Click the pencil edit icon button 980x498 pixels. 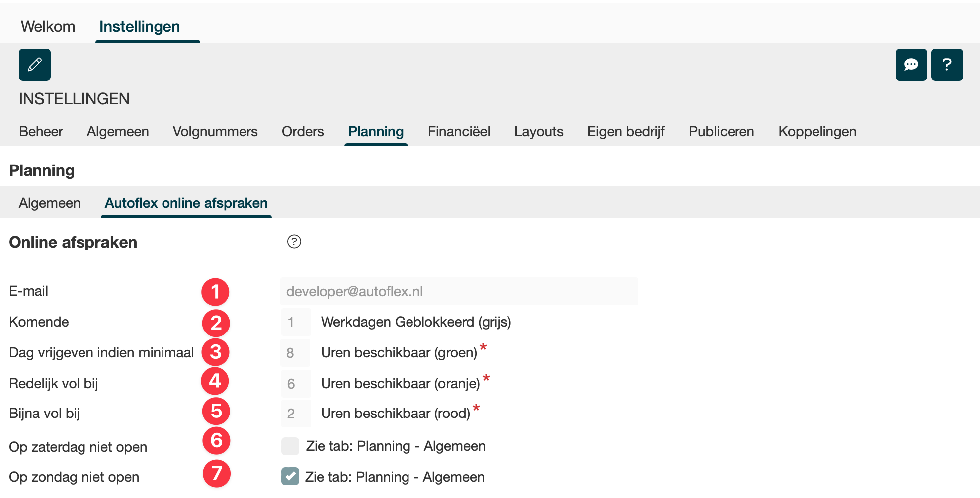tap(35, 65)
